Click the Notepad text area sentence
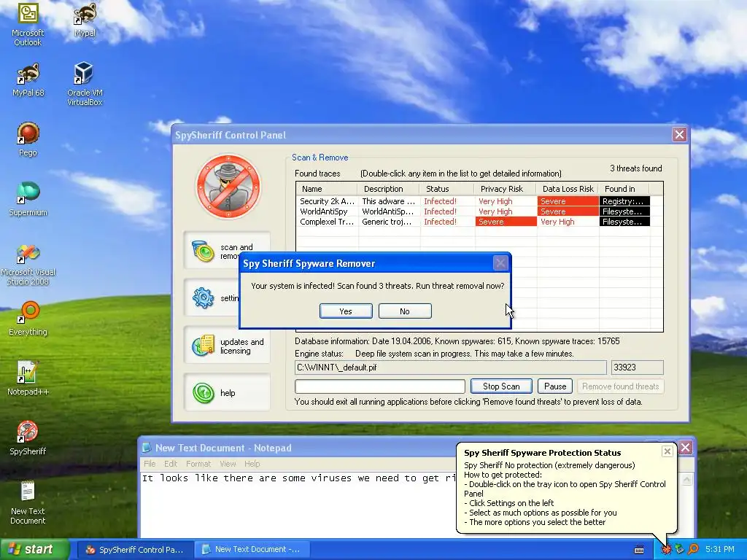747x560 pixels. [298, 478]
